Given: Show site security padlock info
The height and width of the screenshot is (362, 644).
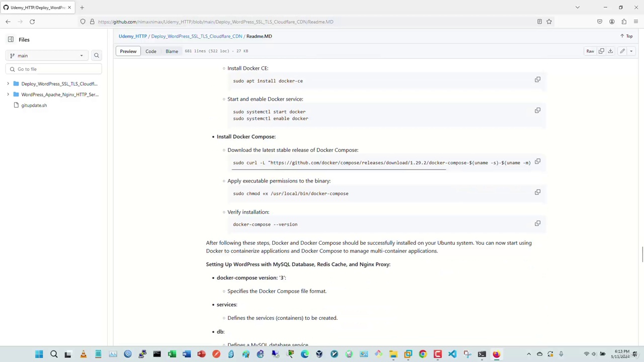Looking at the screenshot, I should (92, 22).
